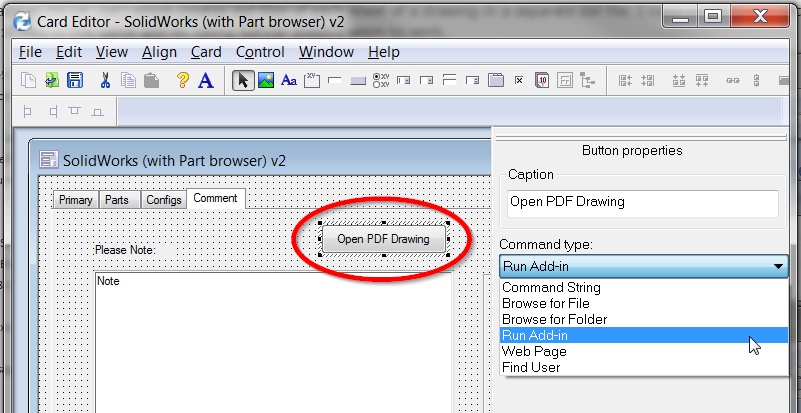This screenshot has height=413, width=801.
Task: Click the grayed card search Fr icon
Action: click(565, 80)
